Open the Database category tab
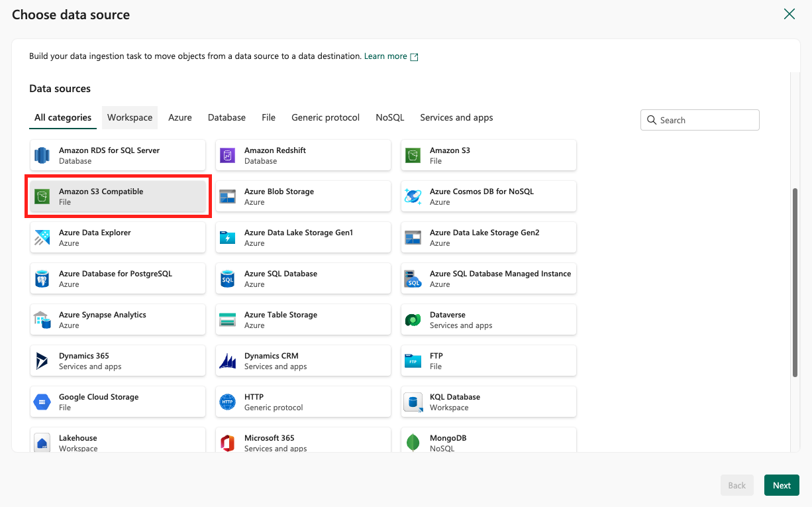Screen dimensions: 812x507 click(227, 117)
